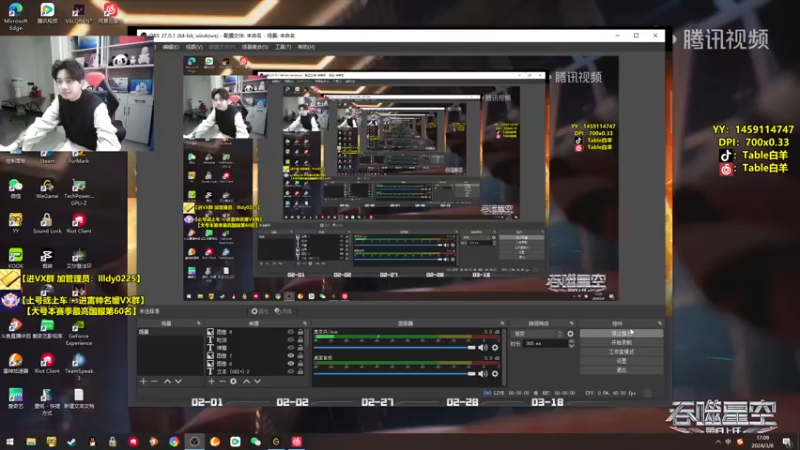Open the 帮助(H) menu
Viewport: 800px width, 450px height.
point(307,47)
